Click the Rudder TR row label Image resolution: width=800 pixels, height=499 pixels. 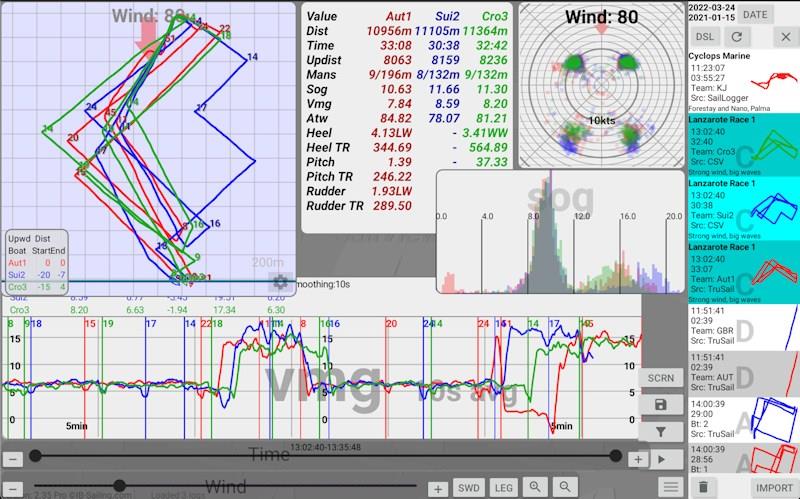tap(335, 206)
